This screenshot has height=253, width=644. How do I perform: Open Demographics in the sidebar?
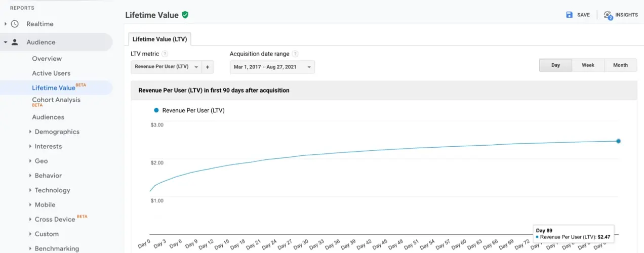57,132
